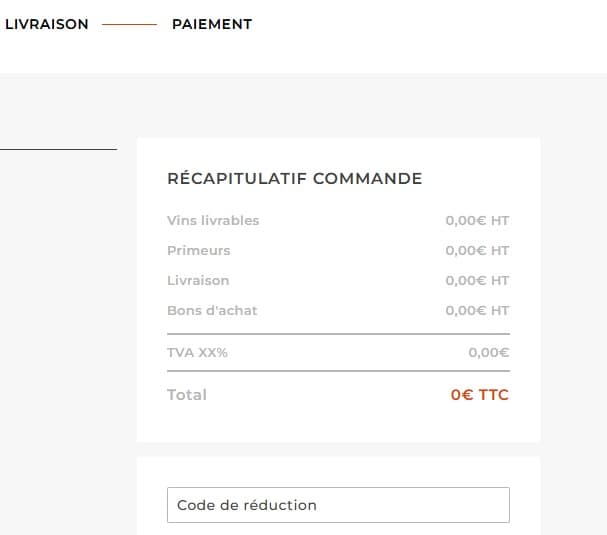Click the orange 0€ TTC total
607x535 pixels.
(479, 395)
